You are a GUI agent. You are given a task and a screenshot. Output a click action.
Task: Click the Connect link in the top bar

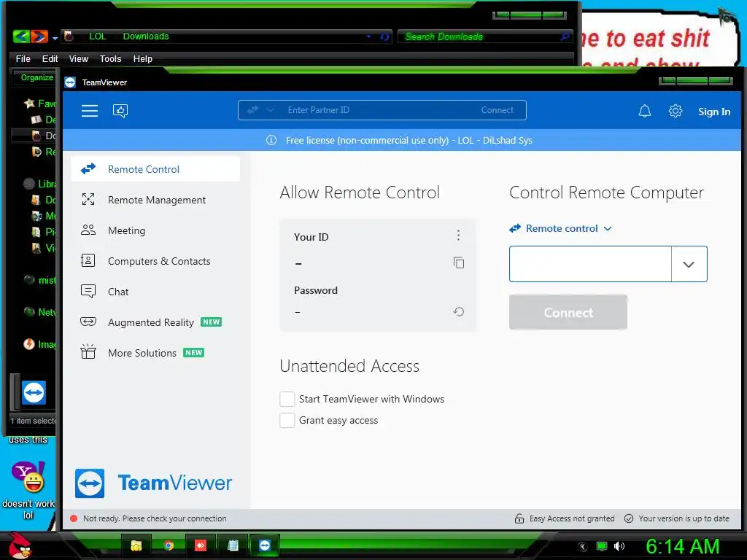pos(497,110)
